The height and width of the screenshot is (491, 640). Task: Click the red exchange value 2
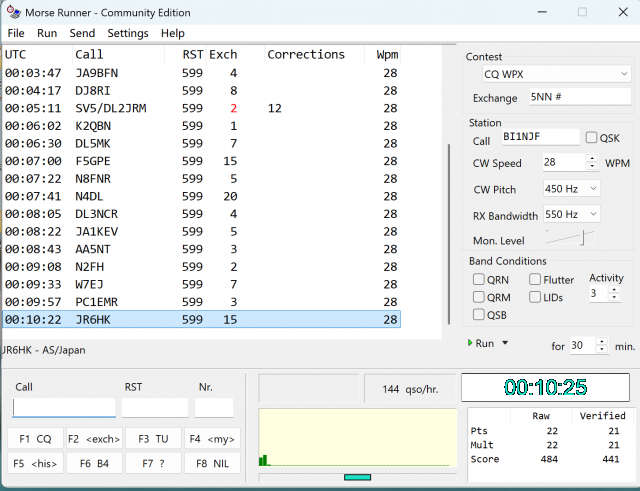[233, 108]
